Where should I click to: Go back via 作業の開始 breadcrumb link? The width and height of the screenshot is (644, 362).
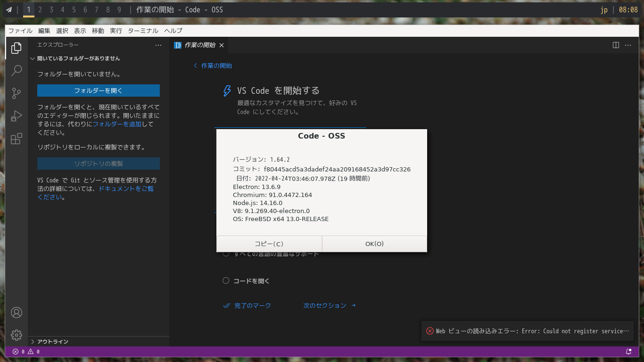(213, 66)
